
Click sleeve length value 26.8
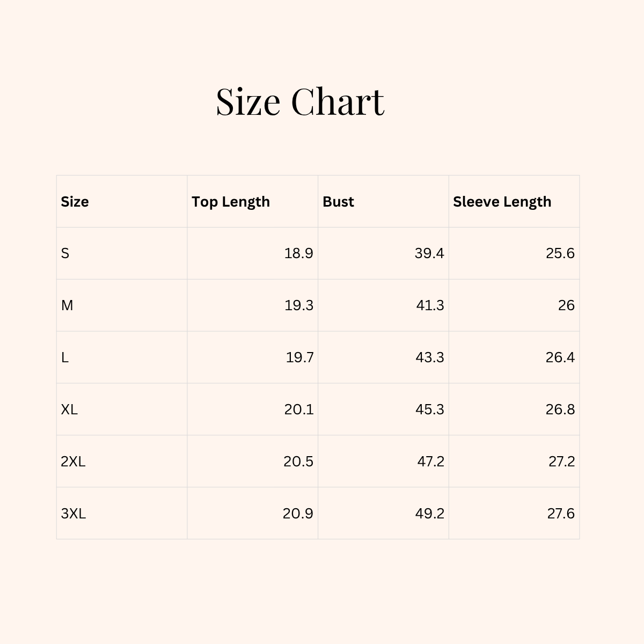click(x=560, y=409)
